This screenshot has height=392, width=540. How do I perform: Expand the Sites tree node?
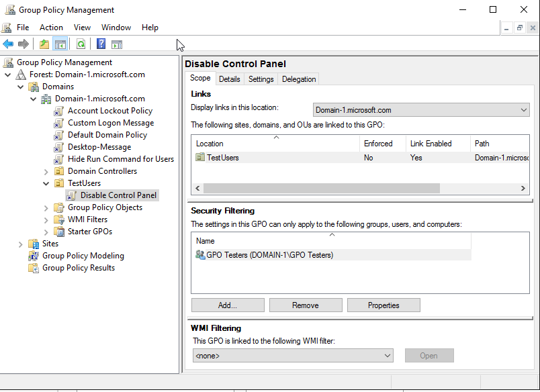pyautogui.click(x=21, y=244)
